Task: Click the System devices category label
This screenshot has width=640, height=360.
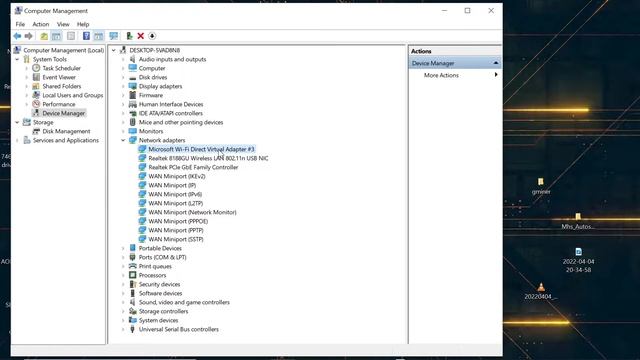Action: pos(158,320)
